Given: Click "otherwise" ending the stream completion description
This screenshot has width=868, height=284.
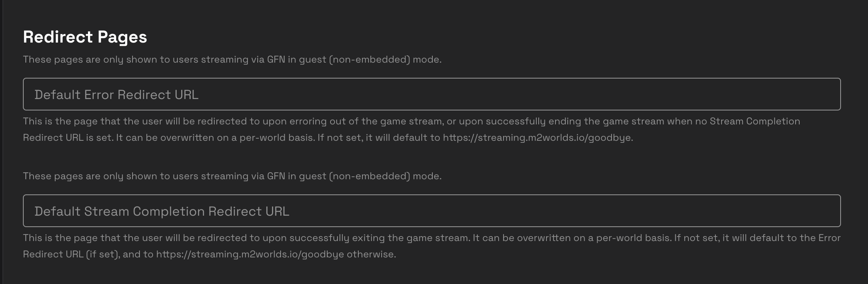Looking at the screenshot, I should point(371,255).
